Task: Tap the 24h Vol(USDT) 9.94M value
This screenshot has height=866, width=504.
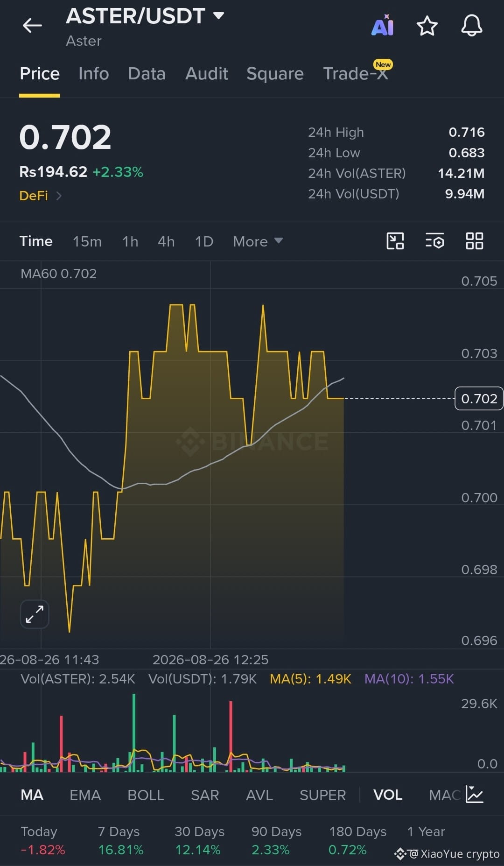Action: [x=465, y=194]
